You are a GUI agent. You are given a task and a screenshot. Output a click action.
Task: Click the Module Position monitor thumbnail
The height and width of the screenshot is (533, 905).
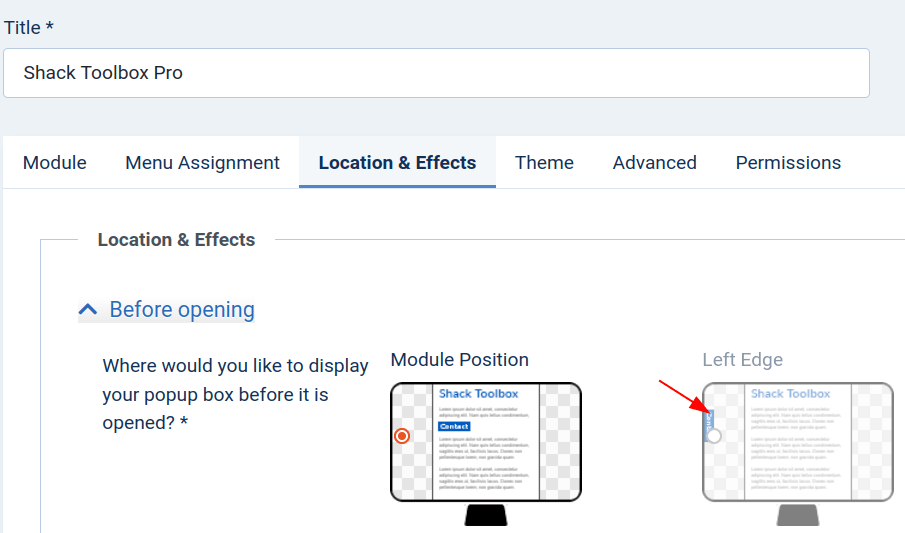486,454
